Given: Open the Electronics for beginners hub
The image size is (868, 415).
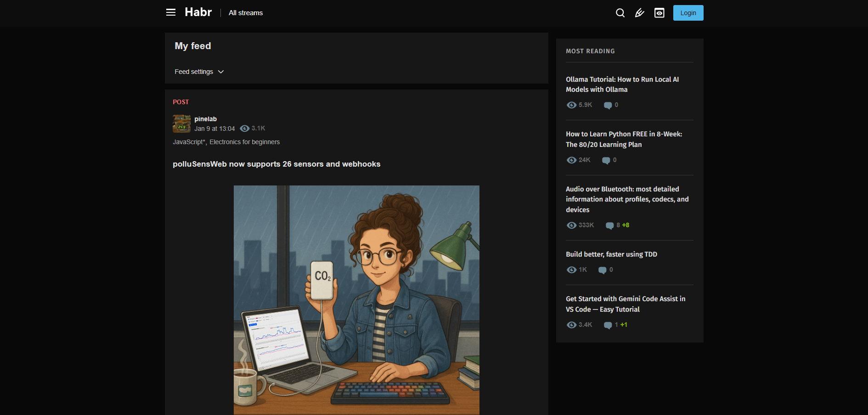Looking at the screenshot, I should click(x=244, y=142).
